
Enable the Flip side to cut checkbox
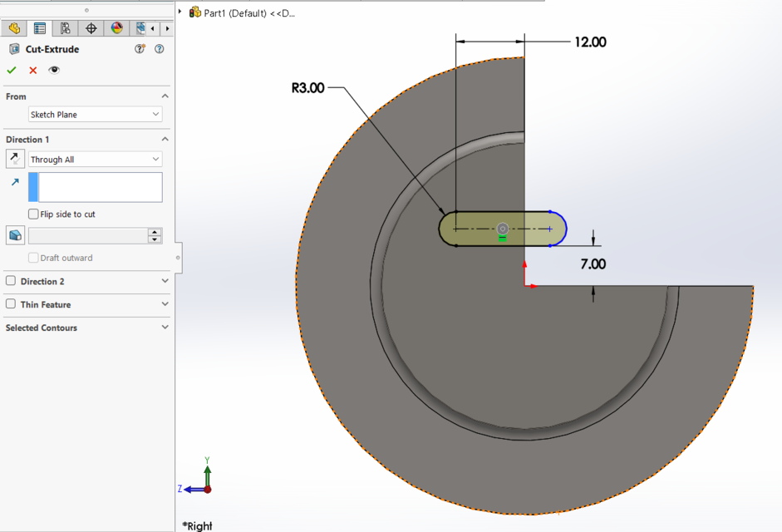point(33,214)
